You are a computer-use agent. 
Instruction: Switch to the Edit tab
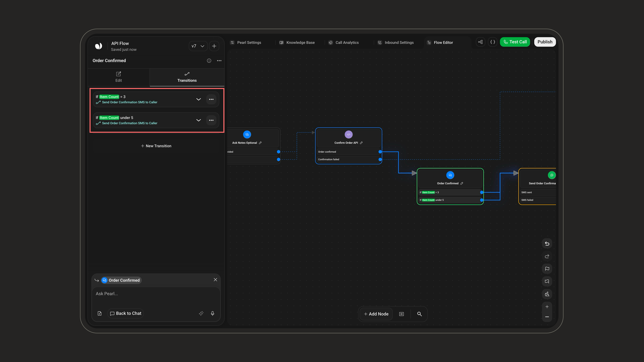click(118, 77)
